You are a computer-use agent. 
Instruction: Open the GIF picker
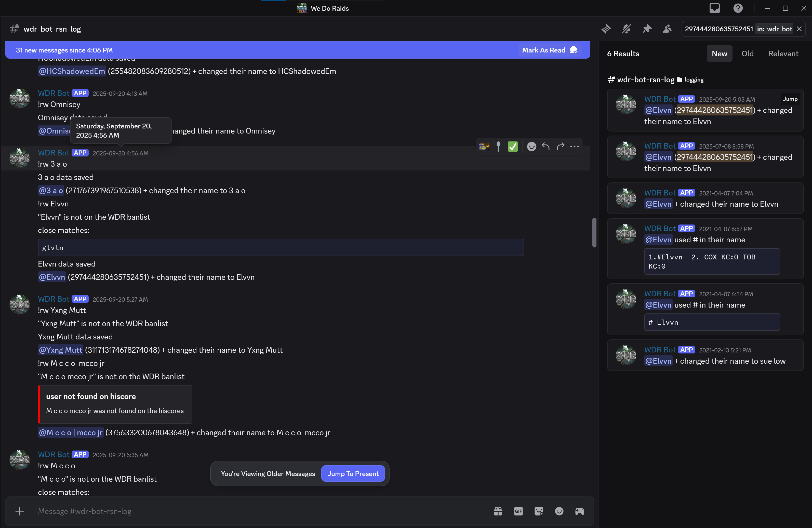[518, 511]
